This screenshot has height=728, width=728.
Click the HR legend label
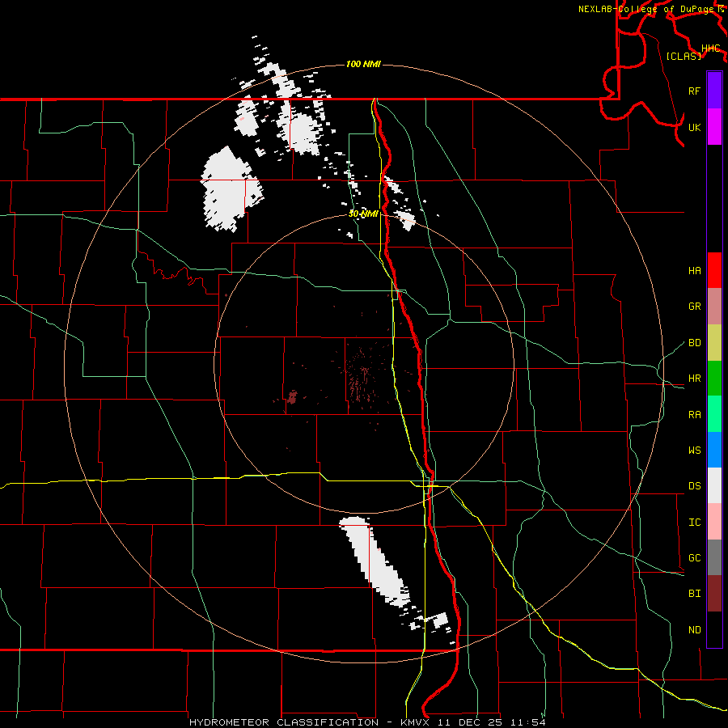tap(695, 379)
